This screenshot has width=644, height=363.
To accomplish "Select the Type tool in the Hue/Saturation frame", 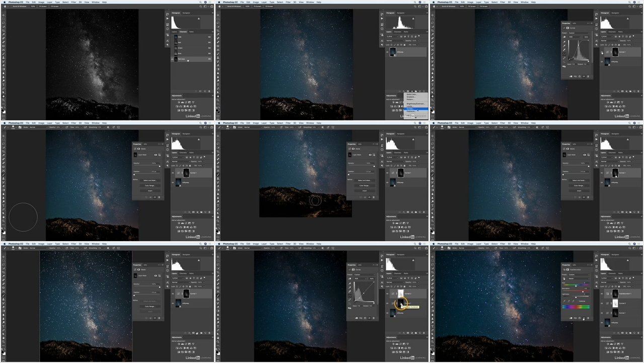I will [x=433, y=326].
